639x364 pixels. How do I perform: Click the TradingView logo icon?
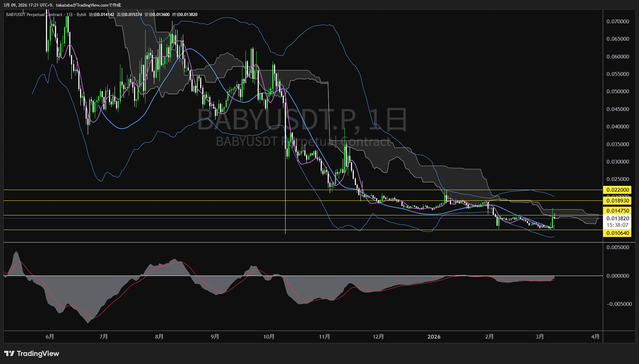tap(9, 354)
